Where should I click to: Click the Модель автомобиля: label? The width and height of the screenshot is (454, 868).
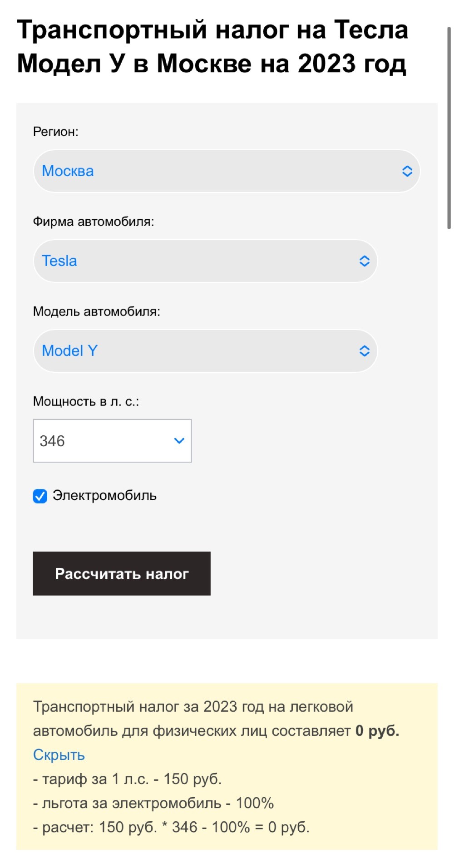[96, 311]
